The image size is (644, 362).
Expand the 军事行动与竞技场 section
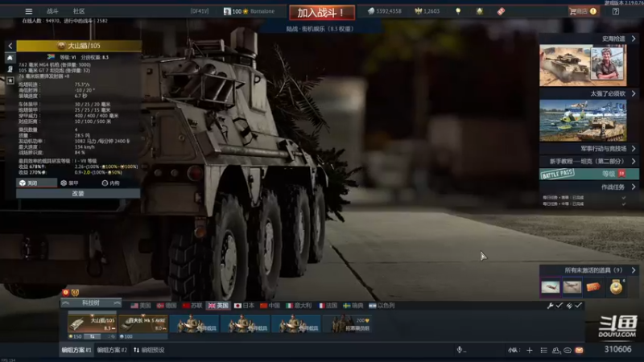pos(588,149)
